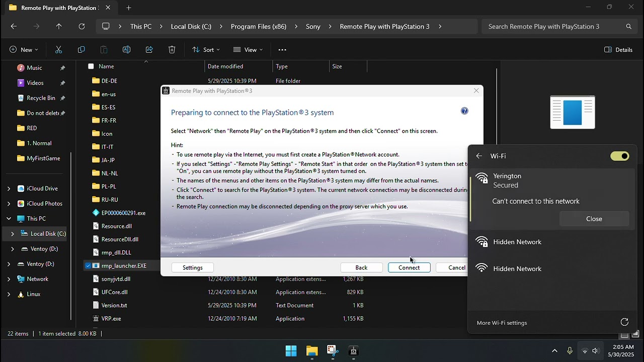Expand iCloud Drive in navigation pane
This screenshot has width=644, height=362.
coord(9,189)
